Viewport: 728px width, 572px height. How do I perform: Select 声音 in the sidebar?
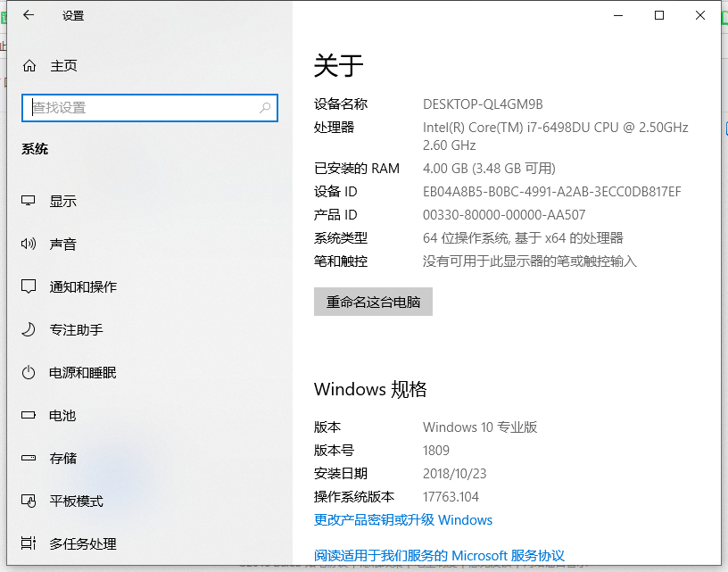[63, 245]
